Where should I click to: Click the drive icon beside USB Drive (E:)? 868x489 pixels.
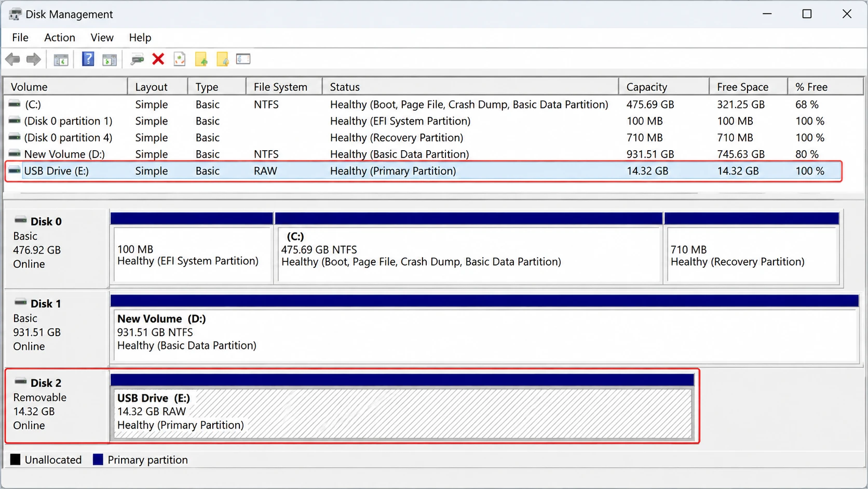15,170
